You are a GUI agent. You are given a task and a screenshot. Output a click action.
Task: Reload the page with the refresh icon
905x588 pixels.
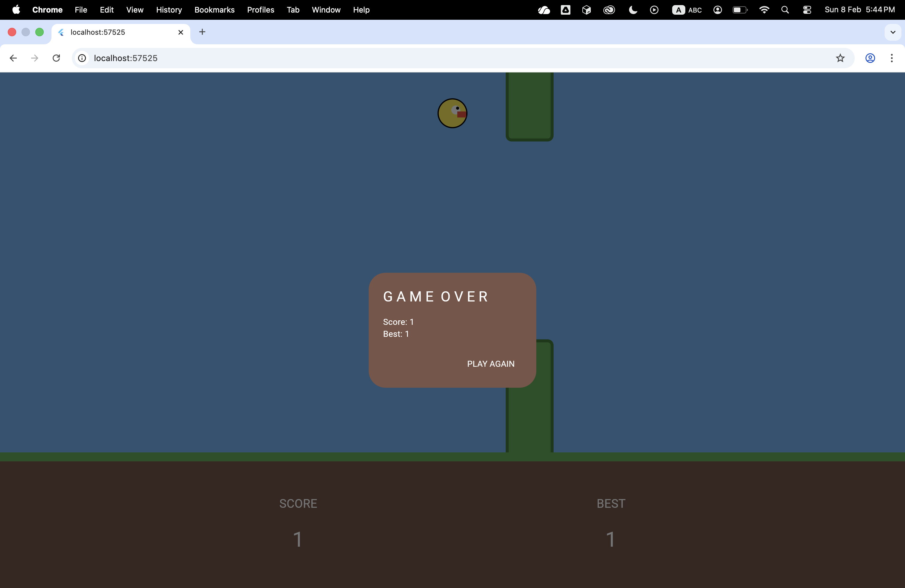(x=56, y=58)
